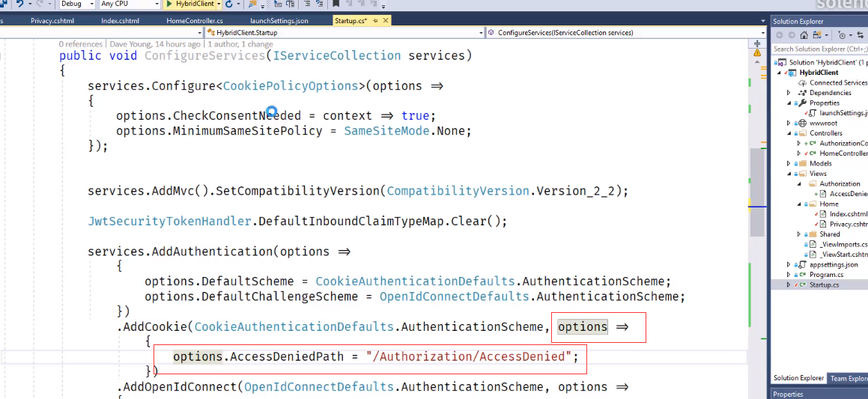The image size is (868, 399).
Task: Expand the Dependencies node
Action: 789,93
